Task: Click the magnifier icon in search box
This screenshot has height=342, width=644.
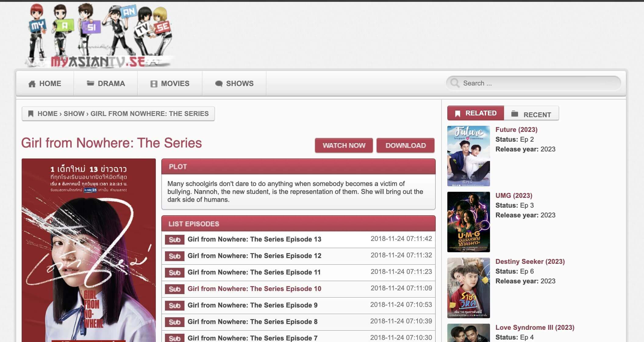Action: coord(455,83)
